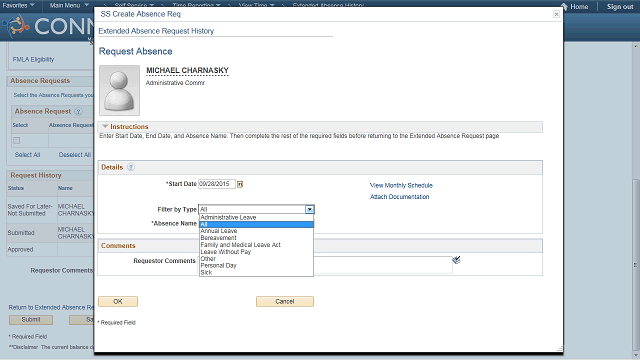Image resolution: width=640 pixels, height=360 pixels.
Task: Click the dialog resize grip corner
Action: (x=560, y=349)
